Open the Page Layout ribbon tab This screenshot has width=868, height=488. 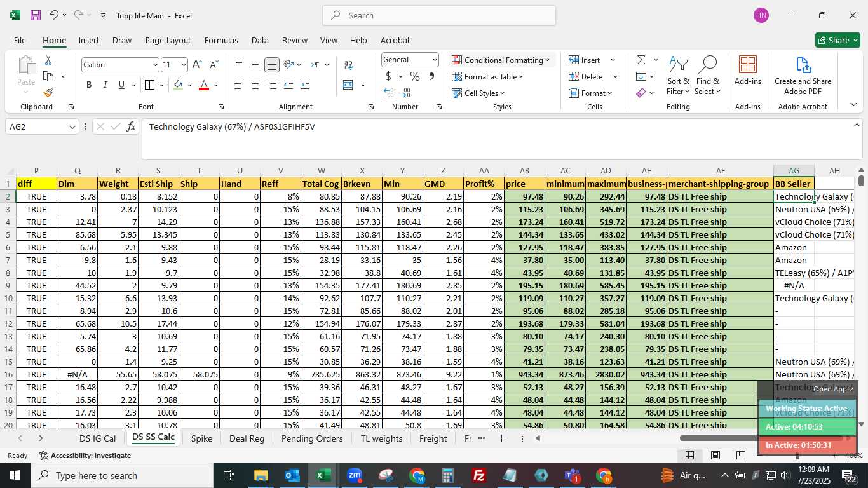pyautogui.click(x=168, y=40)
